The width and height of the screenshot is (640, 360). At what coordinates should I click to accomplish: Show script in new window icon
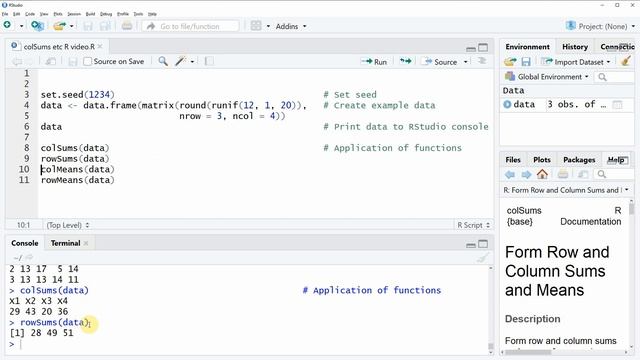tap(51, 62)
